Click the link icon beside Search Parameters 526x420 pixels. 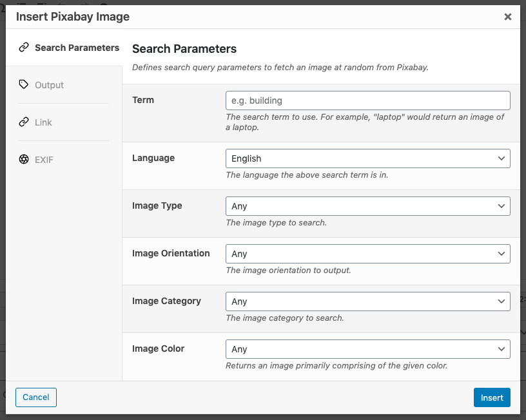tap(24, 48)
